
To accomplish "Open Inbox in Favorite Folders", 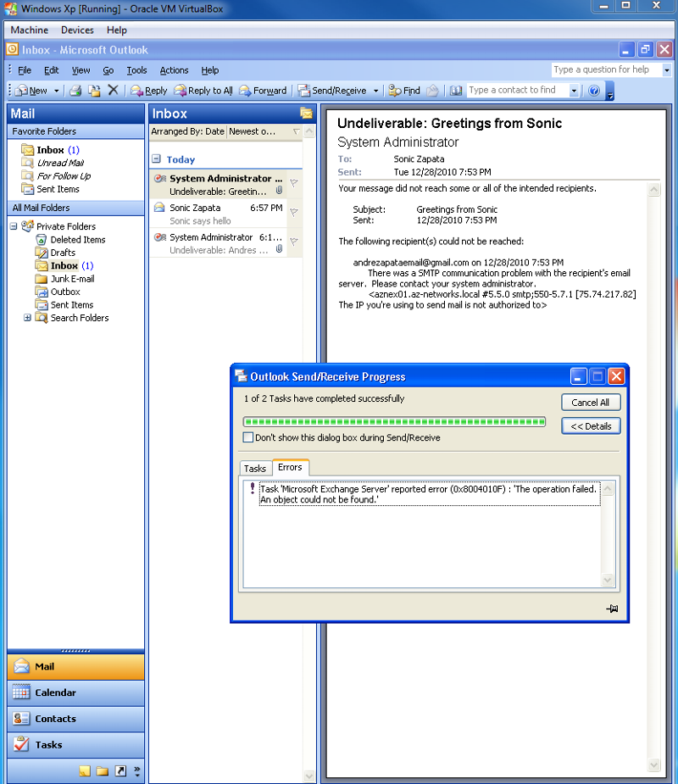I will (51, 149).
